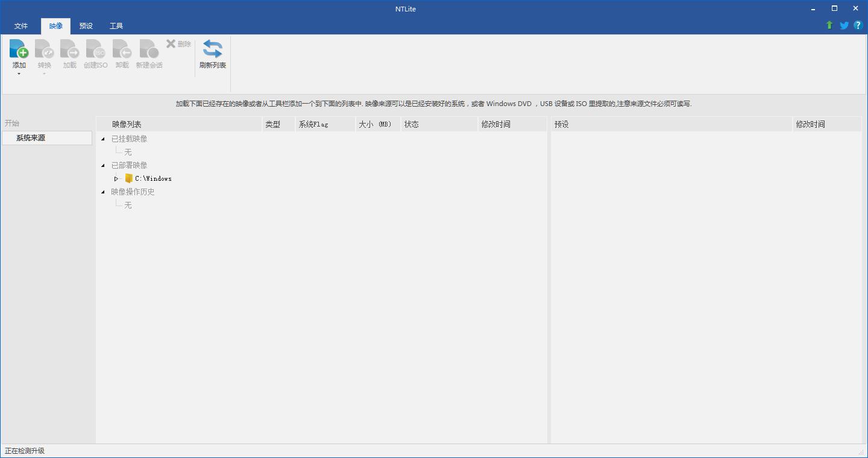
Task: Click the 删除 (Delete) icon
Action: [178, 43]
